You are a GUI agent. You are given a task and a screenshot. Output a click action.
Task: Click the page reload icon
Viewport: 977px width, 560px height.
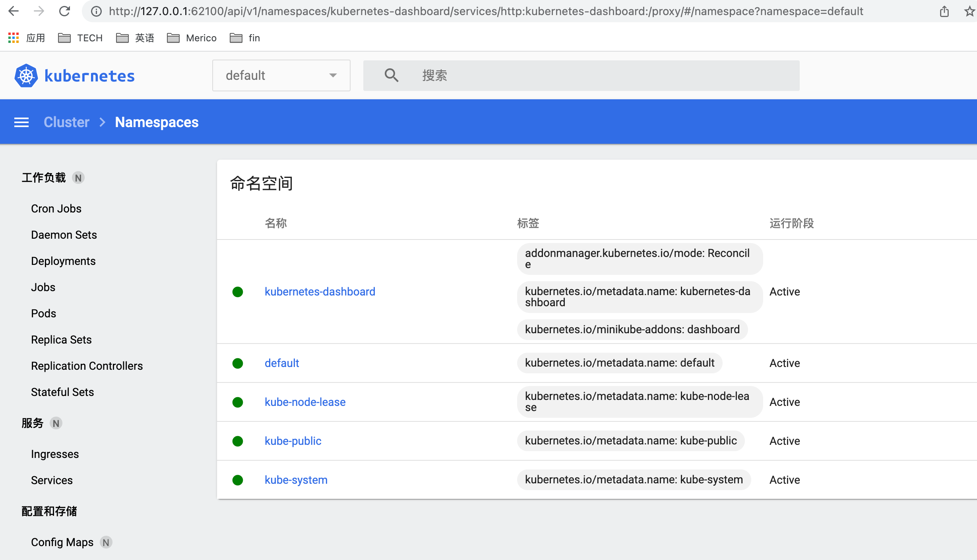65,11
